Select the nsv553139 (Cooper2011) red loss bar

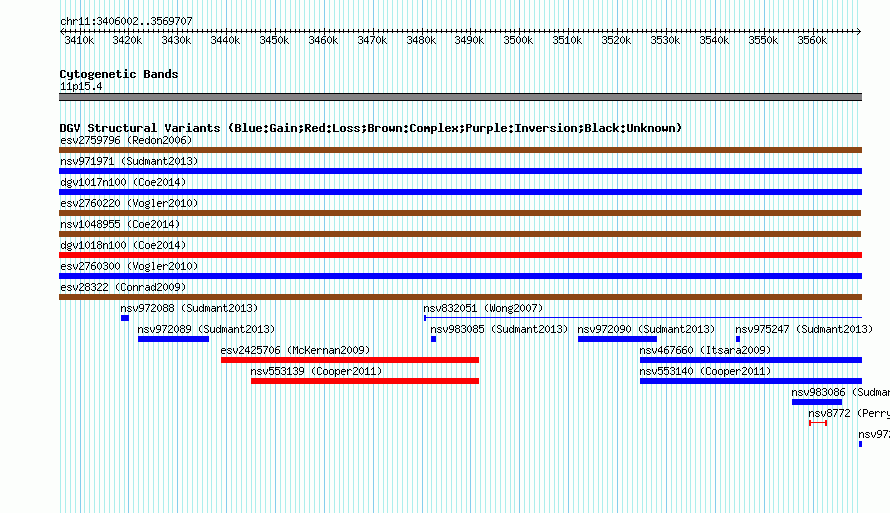365,381
